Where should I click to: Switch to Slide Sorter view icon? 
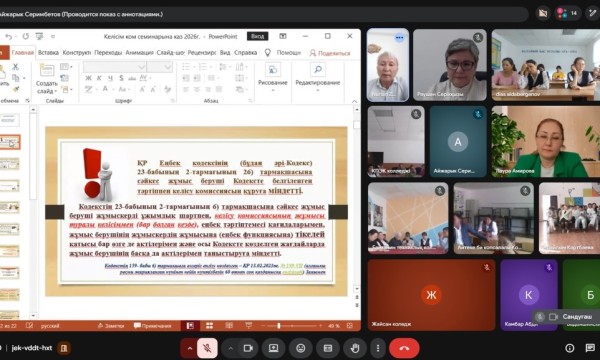[x=209, y=326]
